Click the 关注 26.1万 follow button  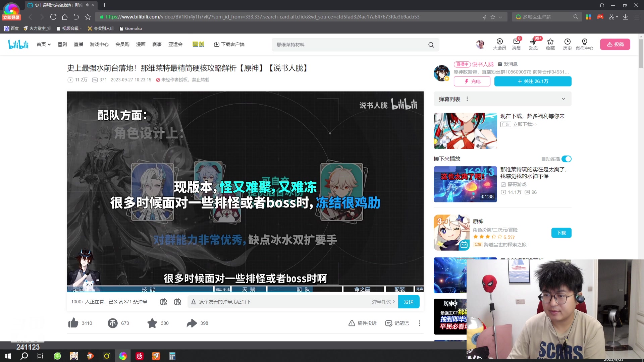(533, 81)
